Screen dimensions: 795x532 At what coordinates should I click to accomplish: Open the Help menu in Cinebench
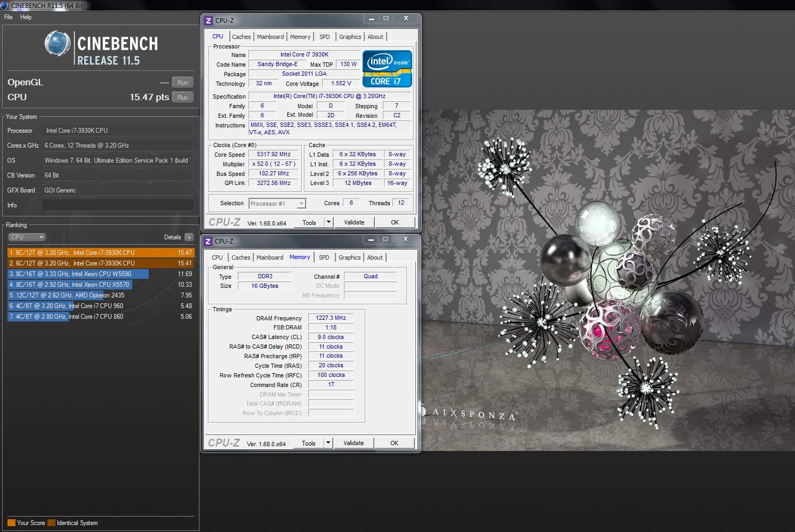coord(26,17)
